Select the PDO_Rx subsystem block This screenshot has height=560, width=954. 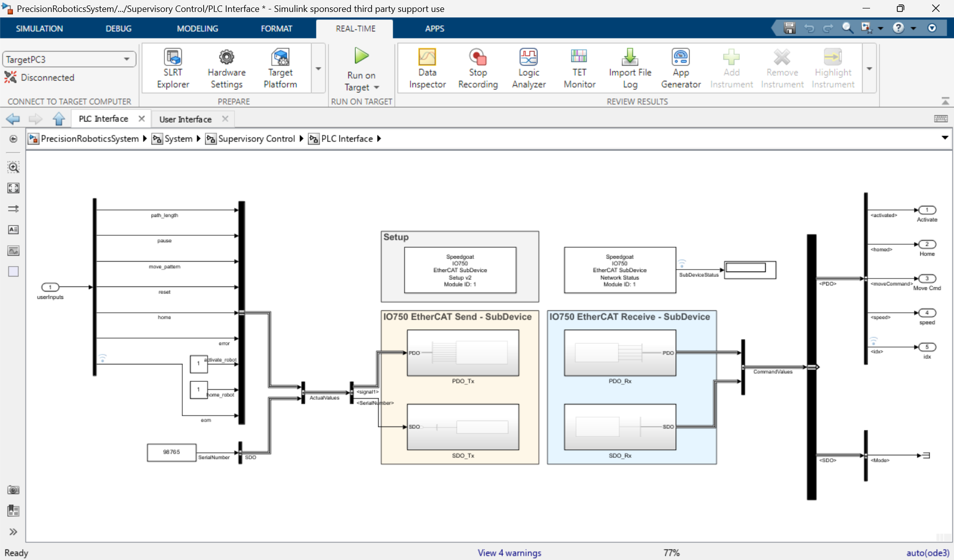[620, 353]
